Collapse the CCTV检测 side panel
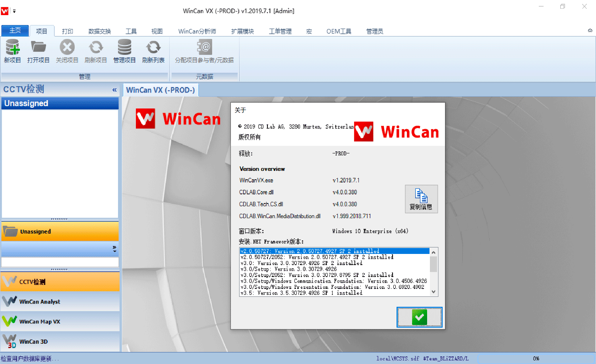 tap(114, 90)
